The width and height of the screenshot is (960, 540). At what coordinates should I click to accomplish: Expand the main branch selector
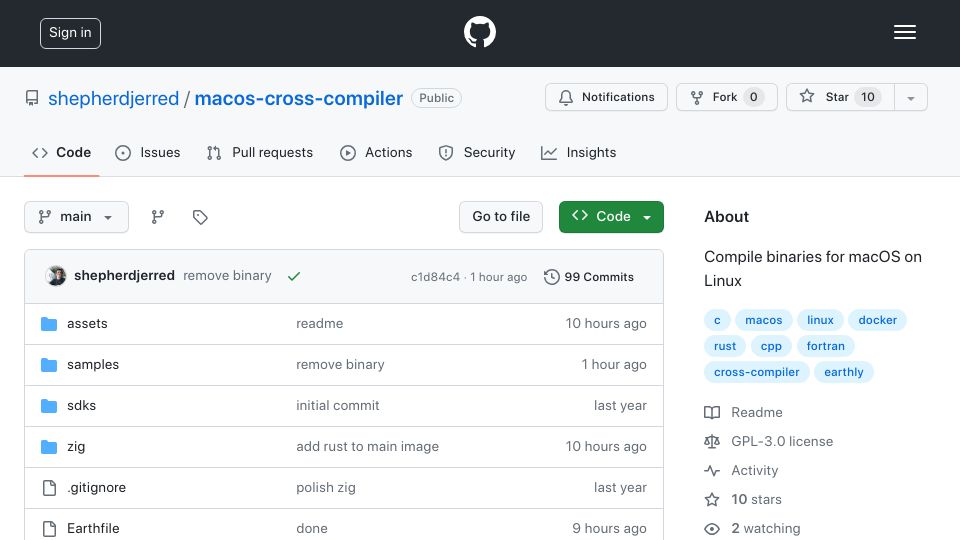tap(77, 217)
